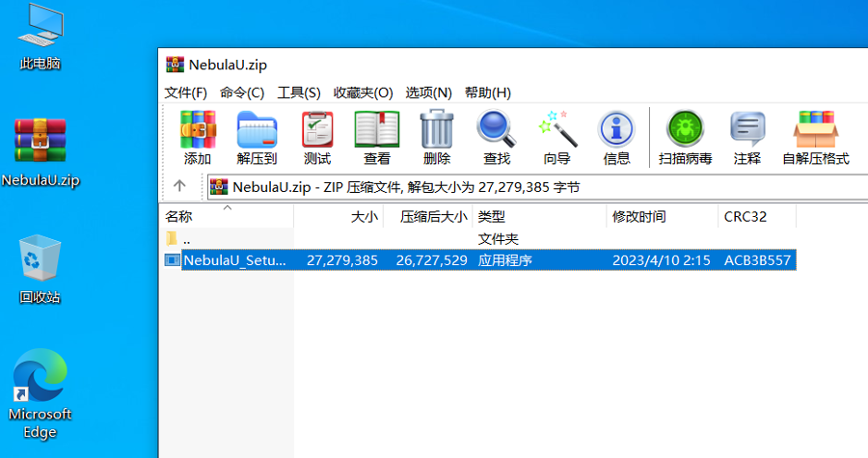Open the 收藏夹(O) menu
Viewport: 868px width, 458px height.
(x=364, y=93)
